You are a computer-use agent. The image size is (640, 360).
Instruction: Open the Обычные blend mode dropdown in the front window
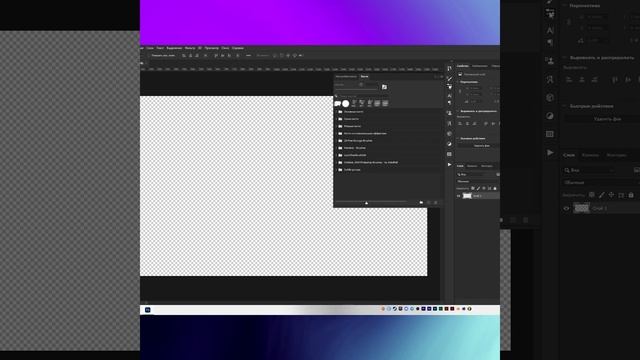(x=477, y=181)
